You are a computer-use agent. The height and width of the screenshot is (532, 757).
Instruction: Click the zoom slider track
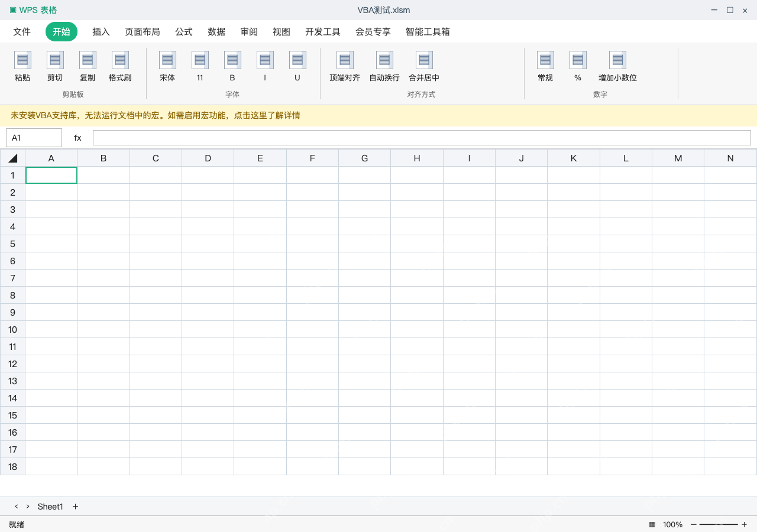pyautogui.click(x=719, y=524)
